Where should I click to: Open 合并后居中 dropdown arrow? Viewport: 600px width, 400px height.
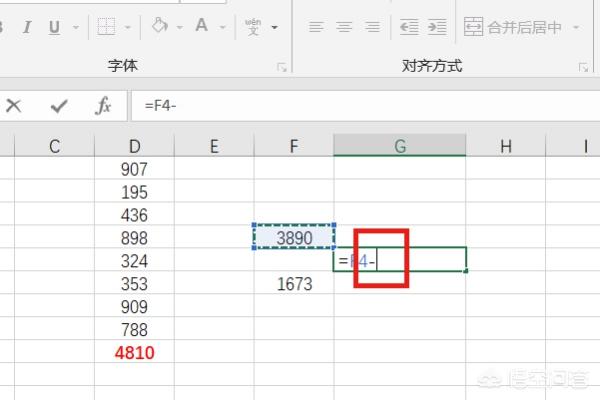coord(576,27)
